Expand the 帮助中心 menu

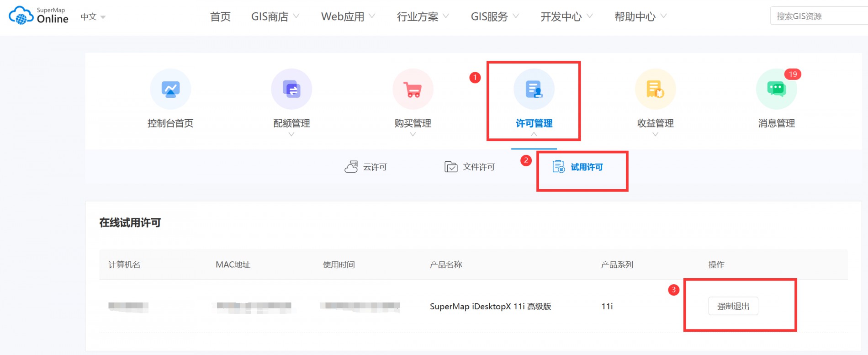(640, 16)
